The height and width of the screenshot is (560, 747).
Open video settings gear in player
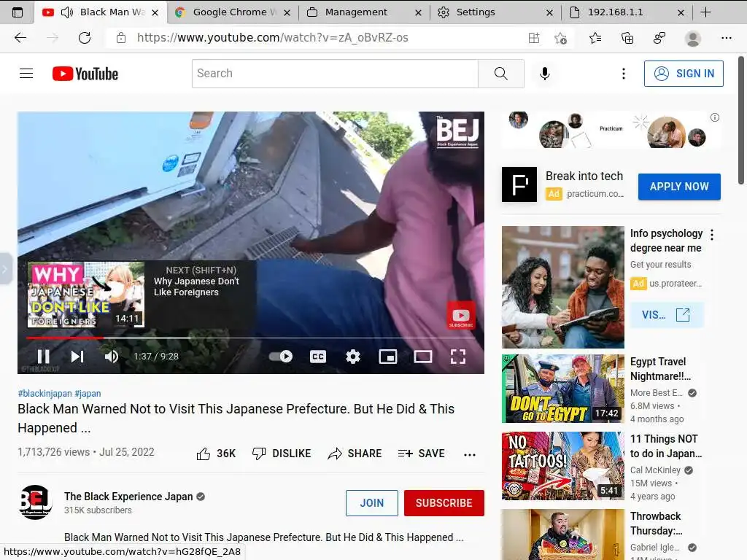click(x=352, y=356)
